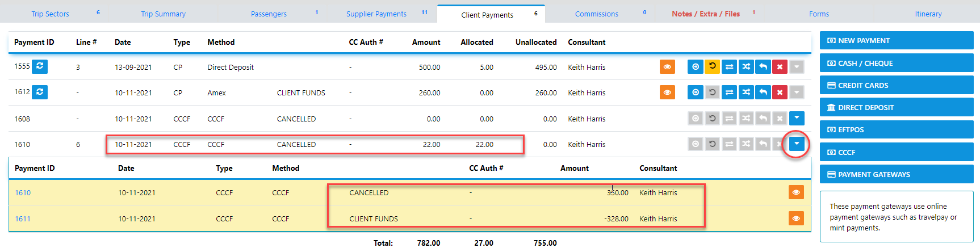Image resolution: width=980 pixels, height=252 pixels.
Task: View sub-payment 1611 with eye icon
Action: tap(796, 219)
